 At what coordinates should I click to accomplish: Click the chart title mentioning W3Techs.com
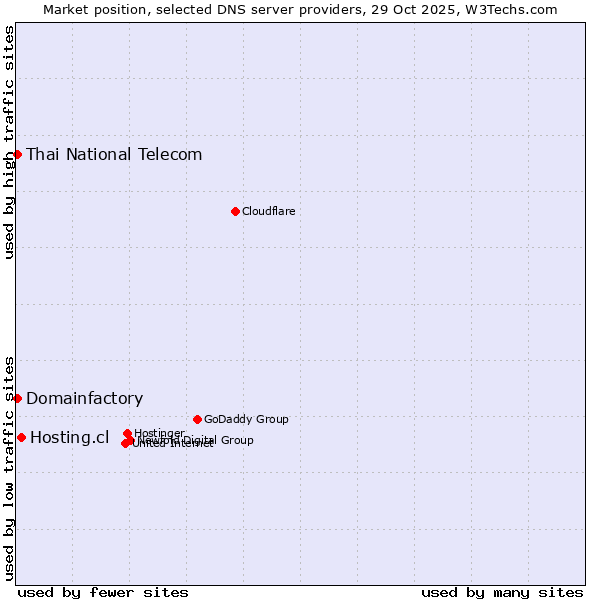[x=300, y=9]
